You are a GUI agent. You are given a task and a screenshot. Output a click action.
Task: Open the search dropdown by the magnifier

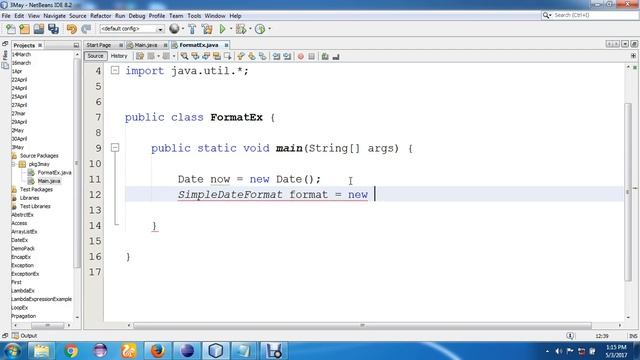[547, 15]
